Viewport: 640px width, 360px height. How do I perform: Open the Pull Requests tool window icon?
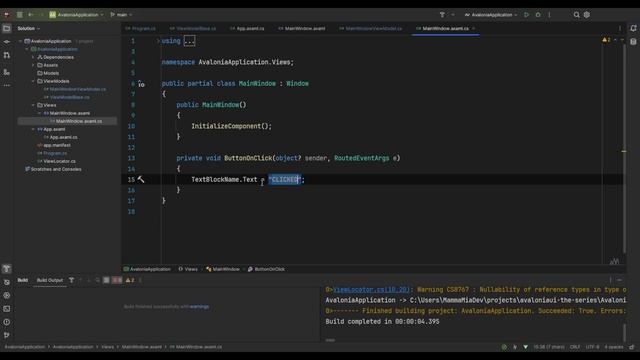pos(7,55)
